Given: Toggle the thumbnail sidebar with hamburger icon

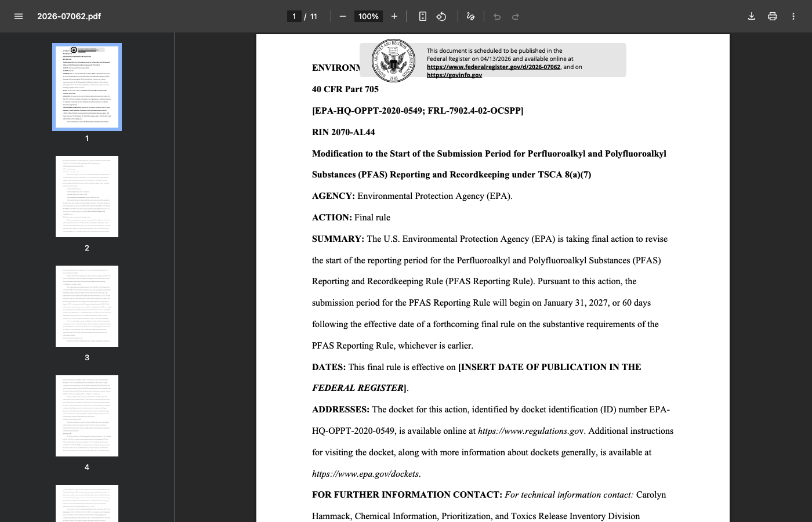Looking at the screenshot, I should pos(19,16).
